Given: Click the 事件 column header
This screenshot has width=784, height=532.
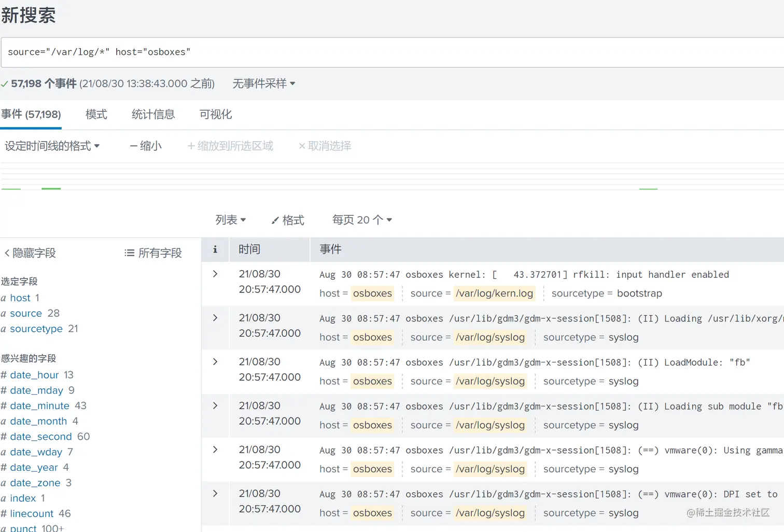Looking at the screenshot, I should [x=330, y=249].
